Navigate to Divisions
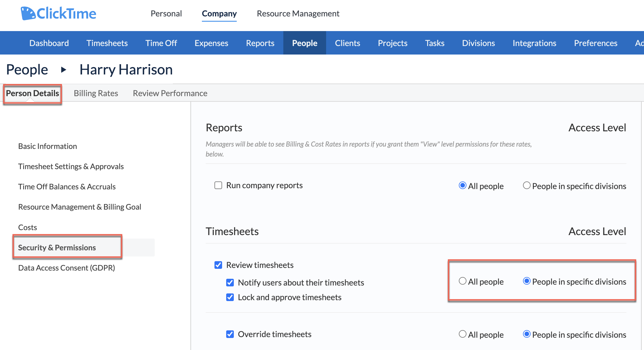644x350 pixels. pos(478,43)
